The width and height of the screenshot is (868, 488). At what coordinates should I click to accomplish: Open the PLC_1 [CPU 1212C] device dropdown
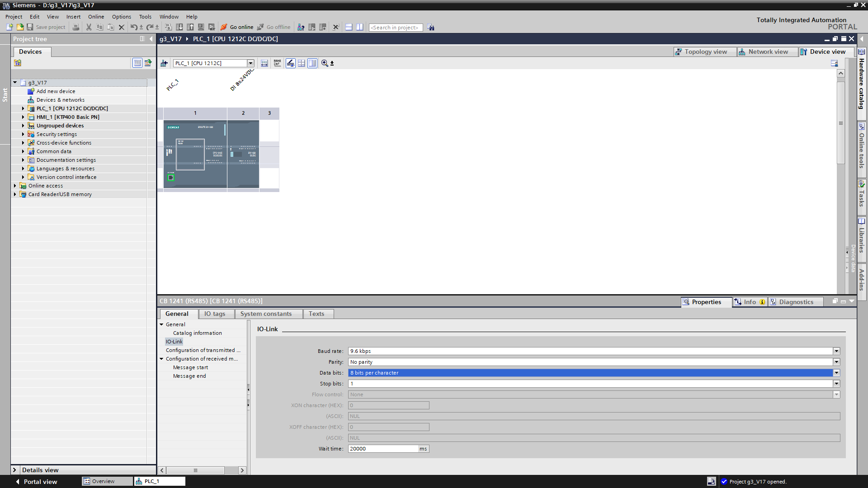(250, 63)
